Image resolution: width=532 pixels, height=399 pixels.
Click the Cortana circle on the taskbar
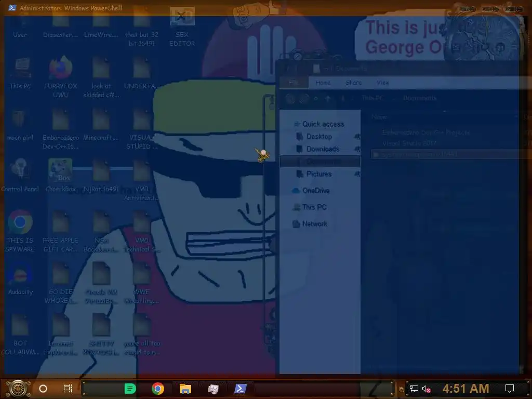click(x=43, y=389)
